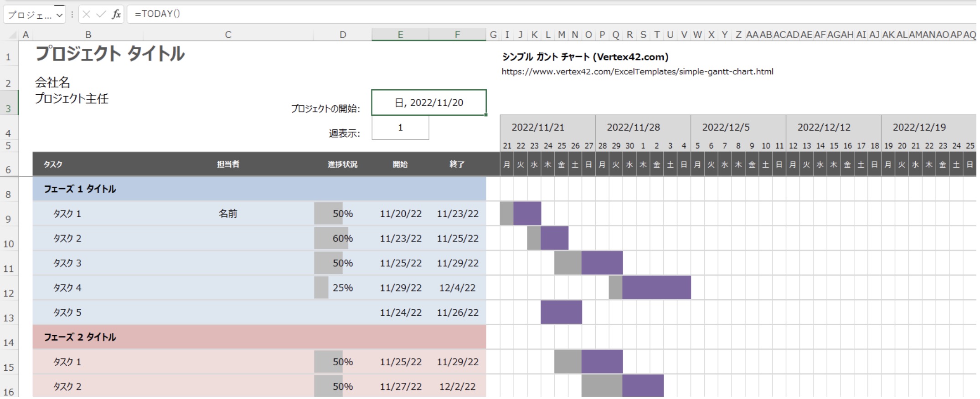The height and width of the screenshot is (399, 980).
Task: Click the 25% progress bar for タスク 4
Action: pyautogui.click(x=321, y=288)
